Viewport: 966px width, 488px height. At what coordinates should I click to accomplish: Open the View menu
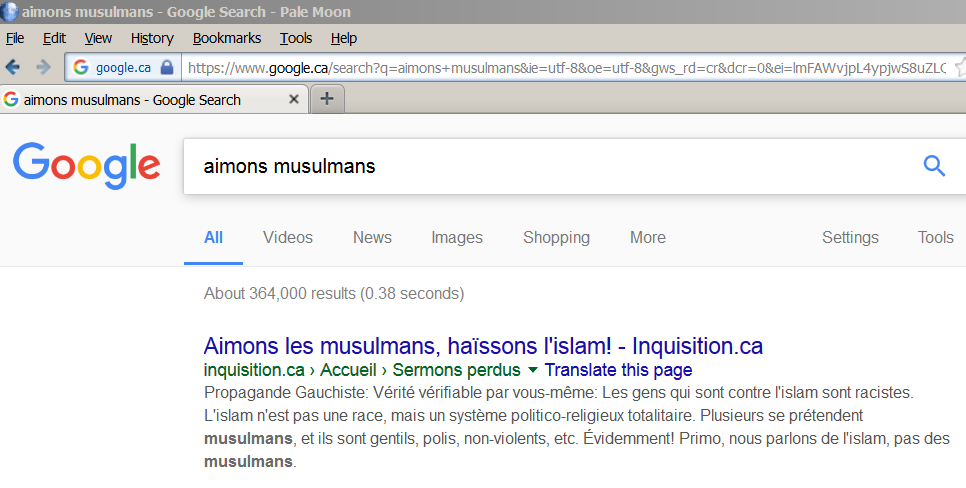(x=98, y=38)
